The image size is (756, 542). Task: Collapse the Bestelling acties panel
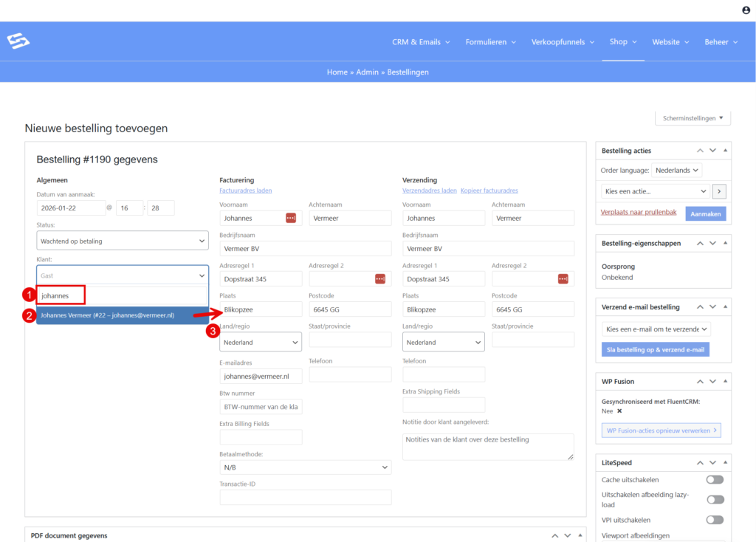[725, 151]
